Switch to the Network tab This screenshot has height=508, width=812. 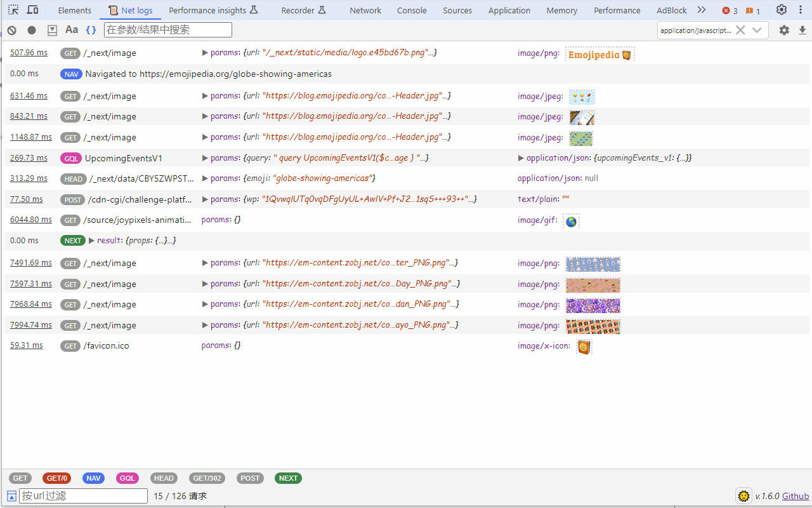click(x=365, y=10)
